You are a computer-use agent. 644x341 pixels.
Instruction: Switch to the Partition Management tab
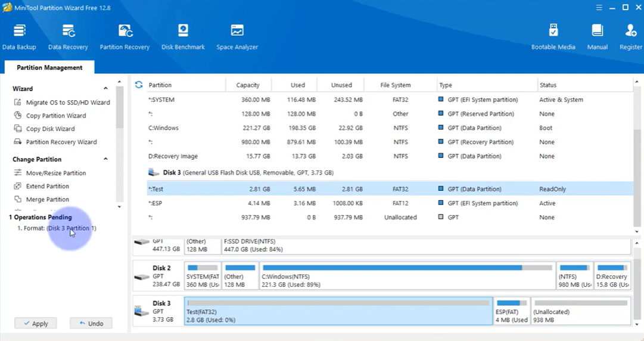(x=49, y=68)
